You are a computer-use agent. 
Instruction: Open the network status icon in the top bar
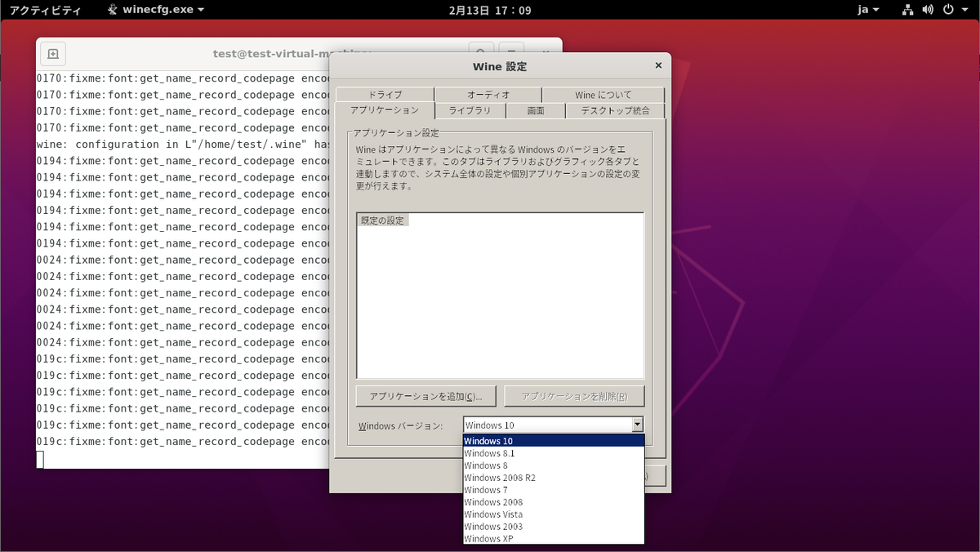click(x=908, y=10)
